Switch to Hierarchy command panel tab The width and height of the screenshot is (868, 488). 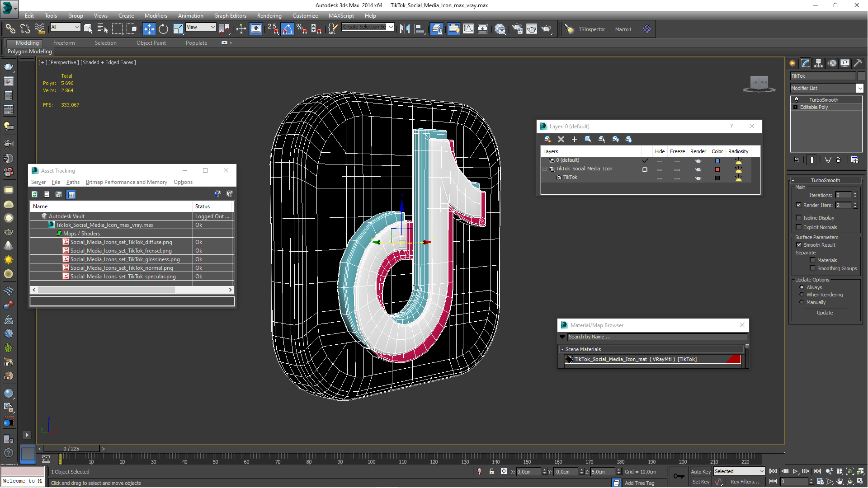pyautogui.click(x=819, y=63)
